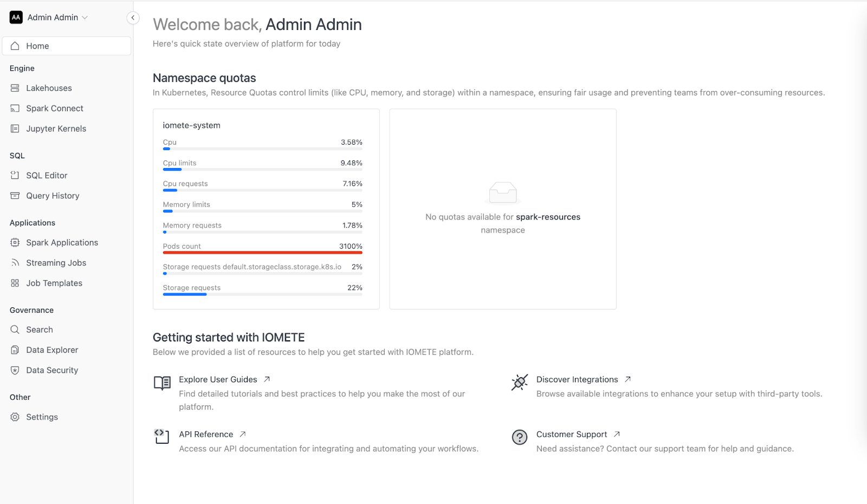Viewport: 867px width, 504px height.
Task: Go to the Home menu item
Action: (67, 46)
